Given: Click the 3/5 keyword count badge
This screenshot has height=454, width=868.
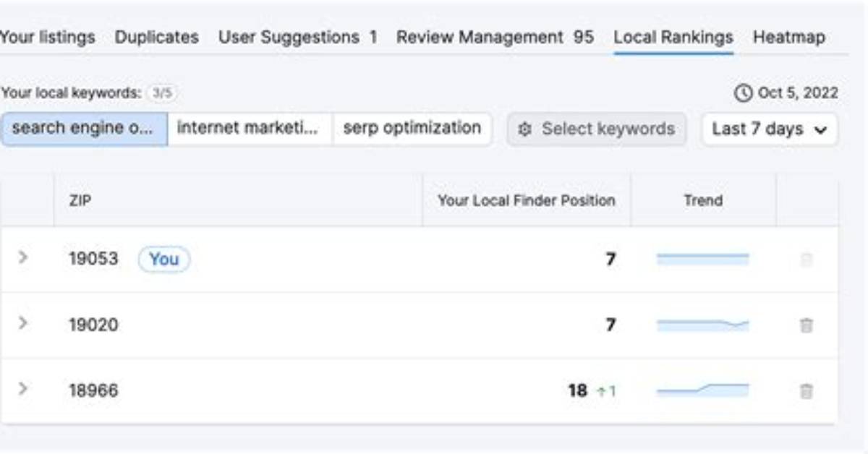Looking at the screenshot, I should pyautogui.click(x=162, y=93).
